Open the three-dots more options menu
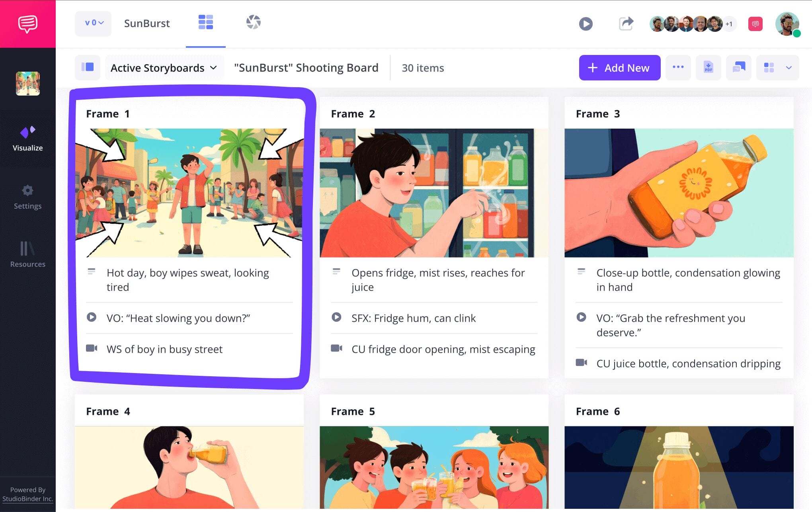 678,68
